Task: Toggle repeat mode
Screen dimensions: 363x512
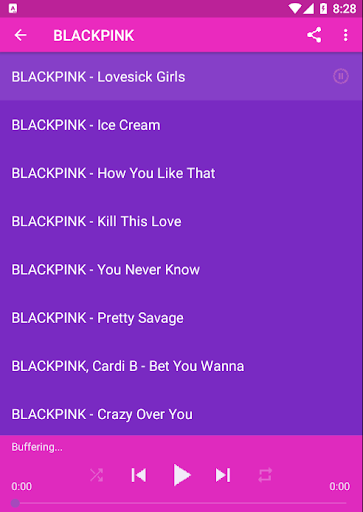Action: click(x=265, y=475)
